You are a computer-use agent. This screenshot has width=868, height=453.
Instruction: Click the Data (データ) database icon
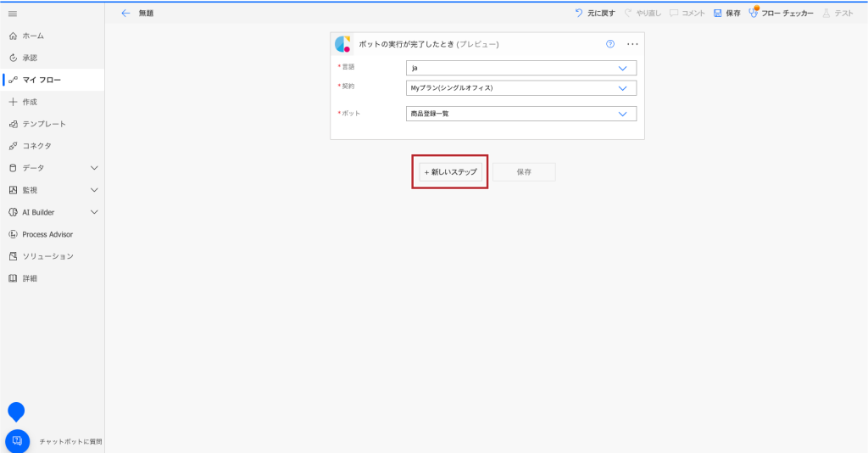(x=13, y=168)
